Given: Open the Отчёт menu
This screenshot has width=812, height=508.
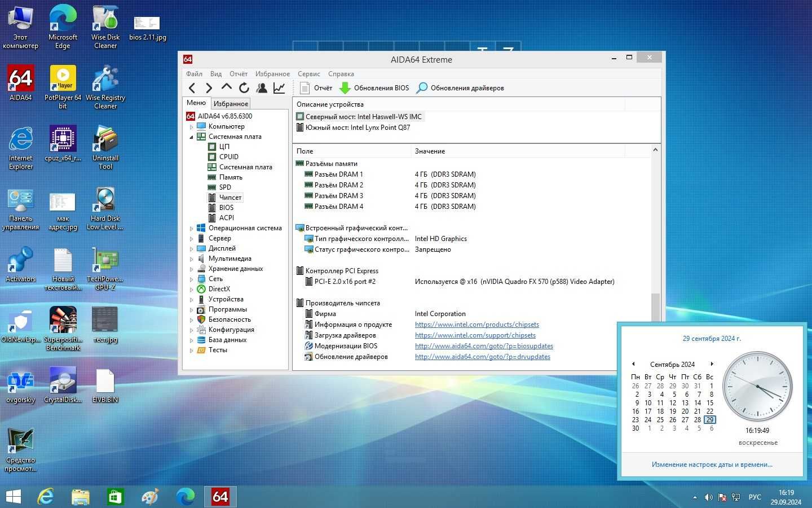Looking at the screenshot, I should [239, 74].
